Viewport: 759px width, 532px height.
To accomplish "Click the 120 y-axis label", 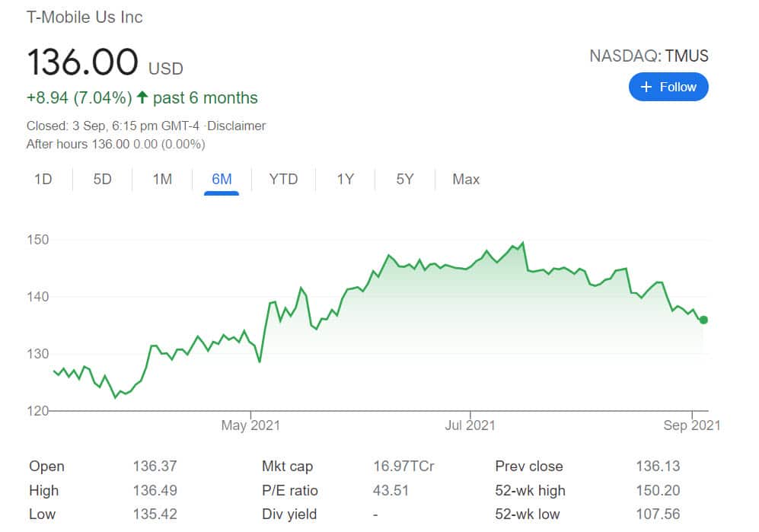I will [38, 411].
